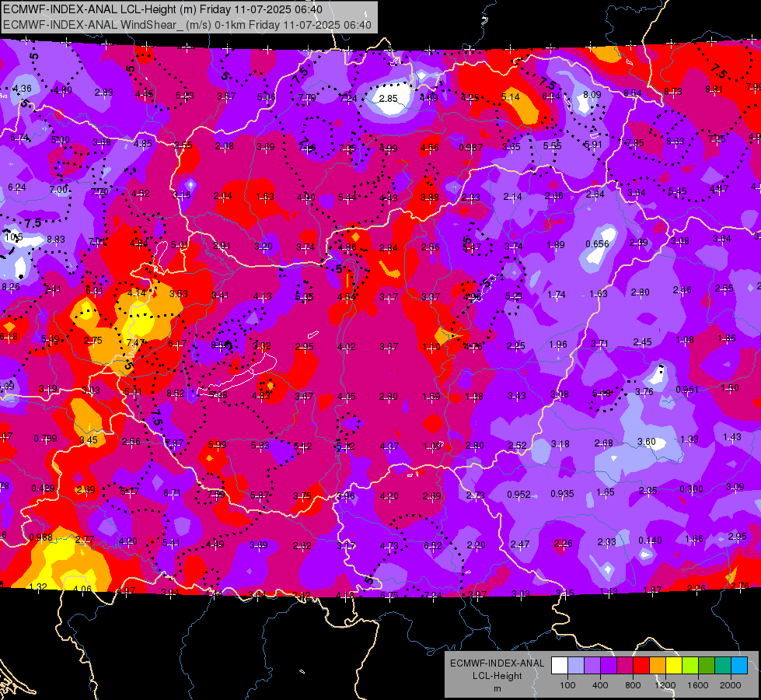Click the legend's ECMWF-INDEX-ANAL caption

coord(497,663)
